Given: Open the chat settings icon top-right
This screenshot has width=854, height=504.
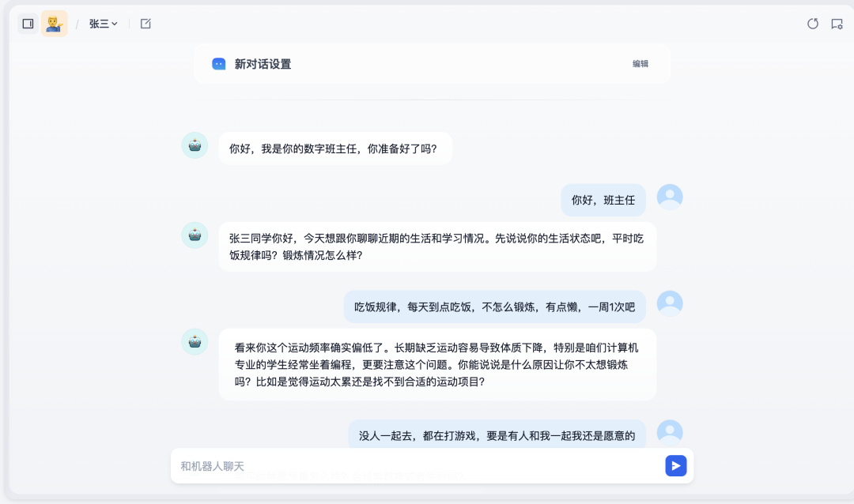Looking at the screenshot, I should 837,24.
